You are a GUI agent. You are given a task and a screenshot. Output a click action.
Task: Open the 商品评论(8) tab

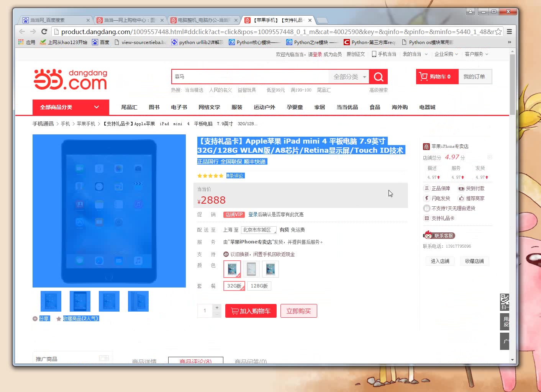[195, 361]
